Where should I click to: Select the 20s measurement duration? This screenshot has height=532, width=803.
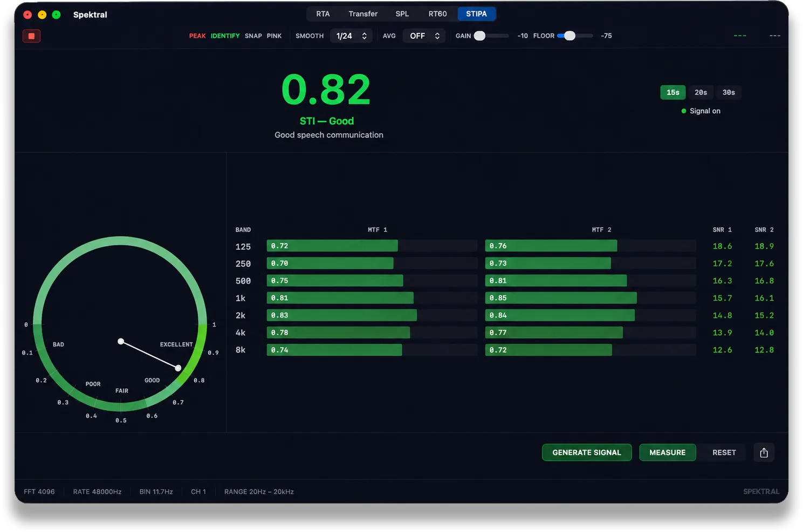click(701, 93)
